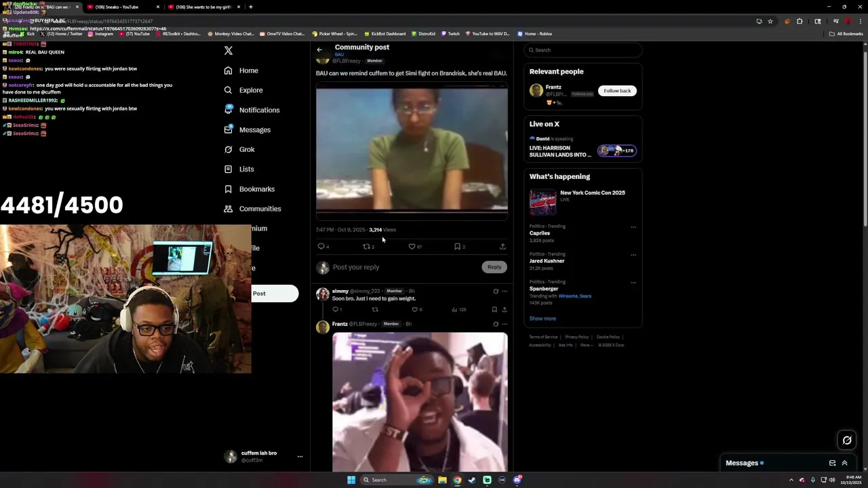Go back with Community post arrow

click(x=319, y=49)
